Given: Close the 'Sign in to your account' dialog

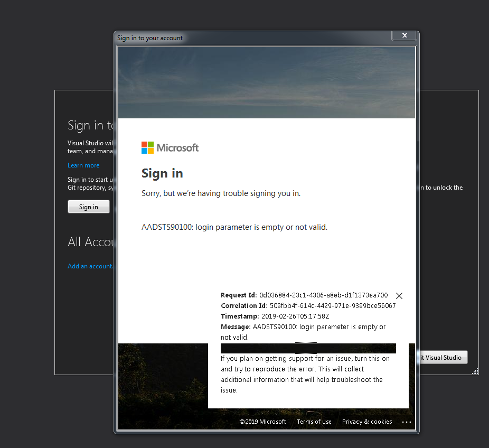Looking at the screenshot, I should tap(404, 35).
